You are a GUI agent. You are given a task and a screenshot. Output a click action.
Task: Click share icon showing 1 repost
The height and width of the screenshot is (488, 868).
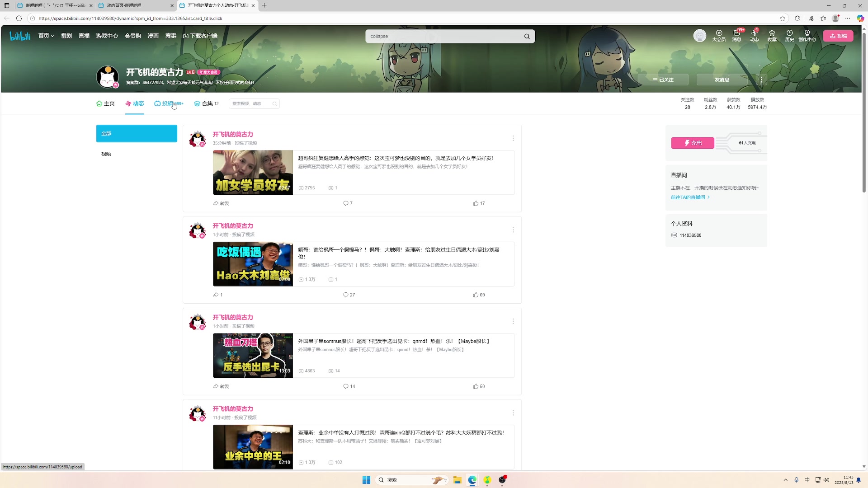click(216, 295)
